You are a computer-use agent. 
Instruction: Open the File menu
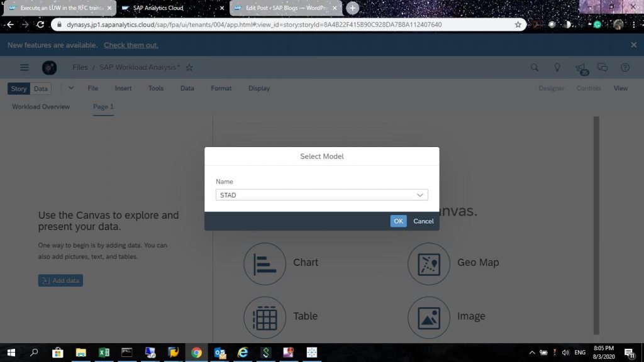tap(93, 88)
